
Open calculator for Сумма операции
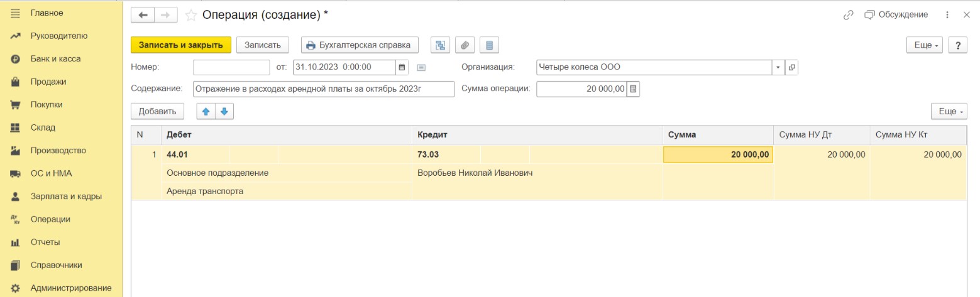point(633,89)
